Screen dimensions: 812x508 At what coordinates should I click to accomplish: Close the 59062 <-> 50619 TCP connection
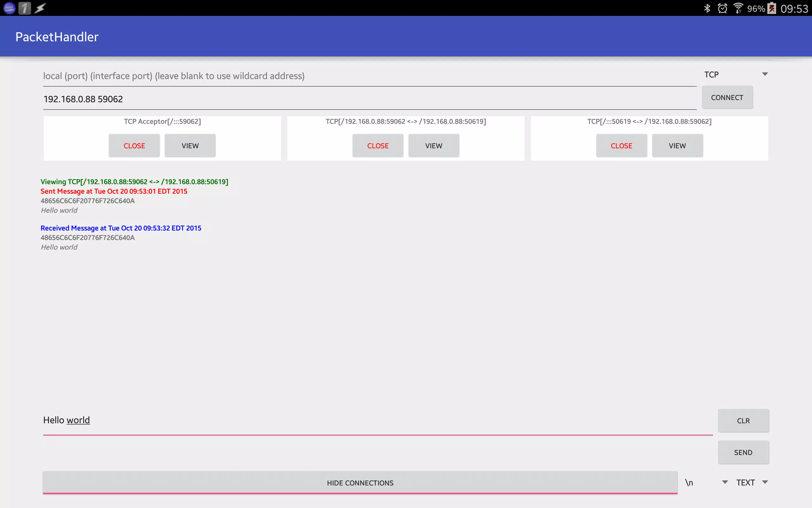378,146
